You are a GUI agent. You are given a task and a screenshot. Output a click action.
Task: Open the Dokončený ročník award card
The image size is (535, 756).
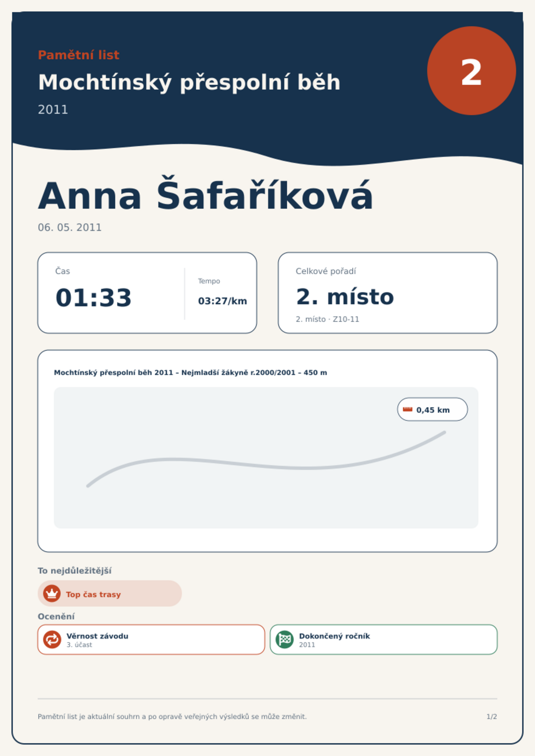(x=383, y=640)
